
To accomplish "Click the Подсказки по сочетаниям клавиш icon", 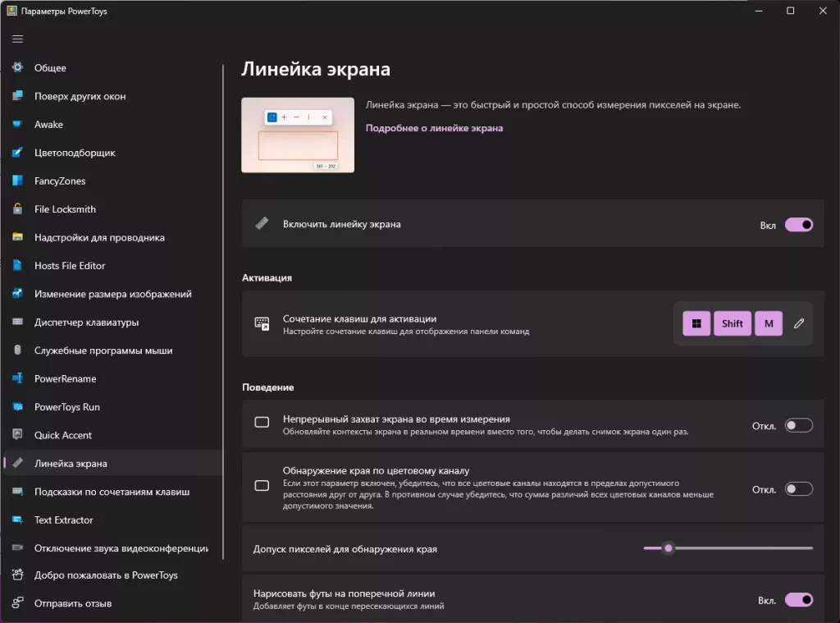I will [18, 492].
